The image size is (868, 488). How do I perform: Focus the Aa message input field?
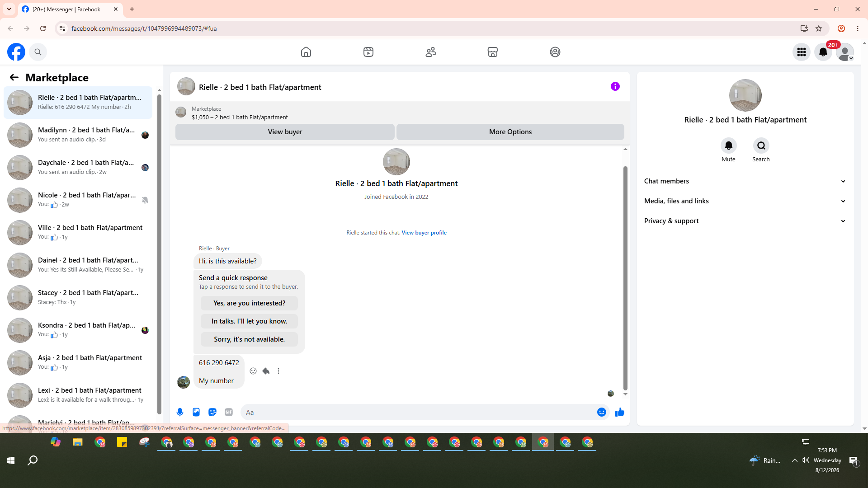418,412
